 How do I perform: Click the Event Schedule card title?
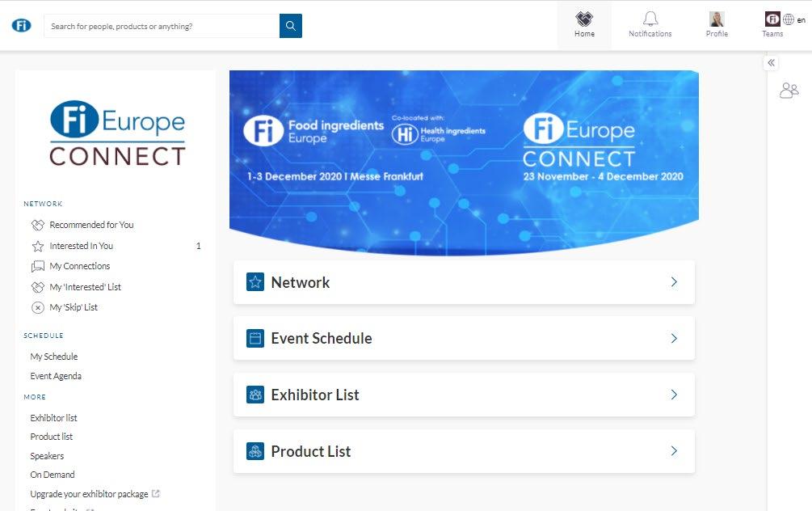click(322, 339)
